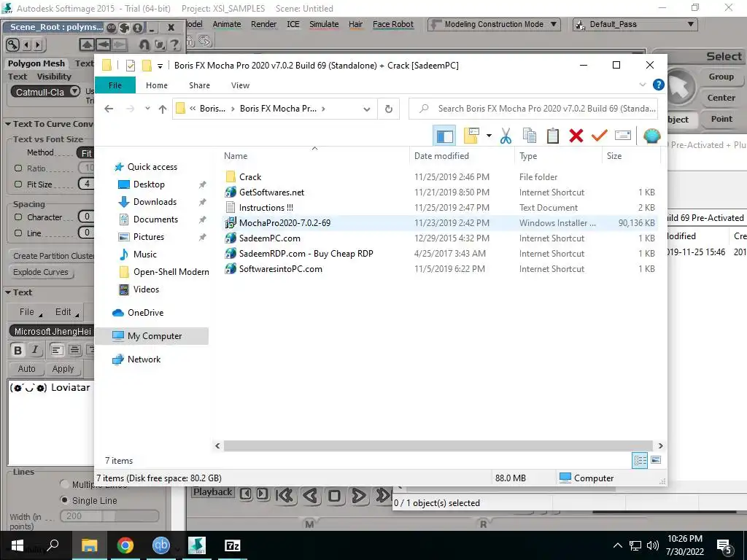Click the go to first frame button
747x560 pixels.
click(285, 496)
